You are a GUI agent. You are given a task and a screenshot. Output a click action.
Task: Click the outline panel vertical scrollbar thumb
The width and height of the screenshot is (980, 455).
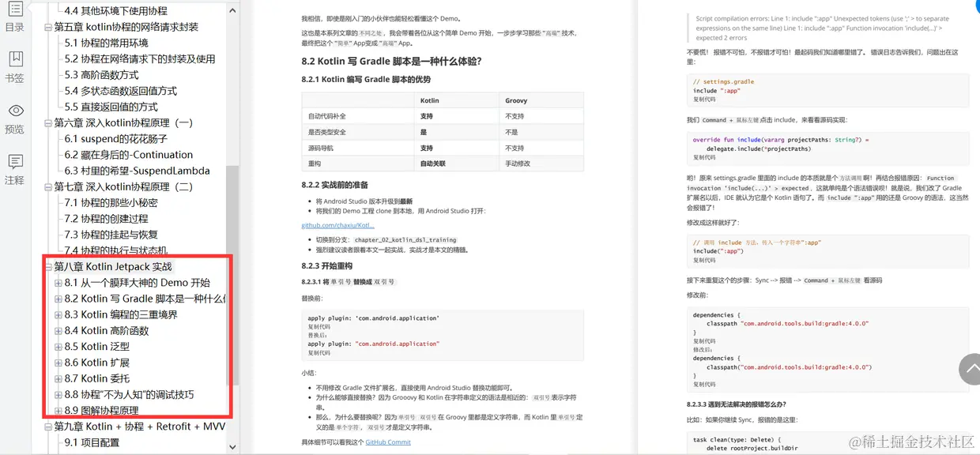coord(232,276)
